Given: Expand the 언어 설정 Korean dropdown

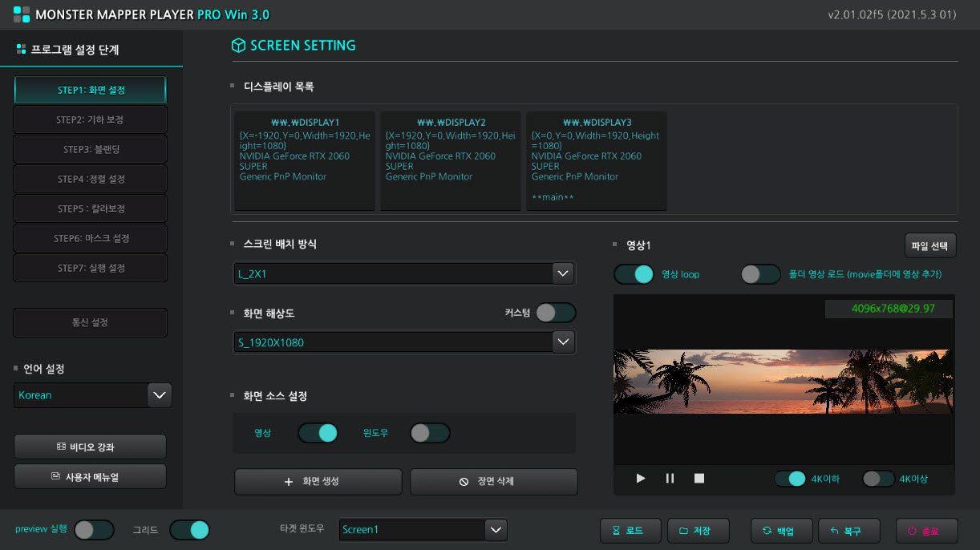Looking at the screenshot, I should [93, 395].
